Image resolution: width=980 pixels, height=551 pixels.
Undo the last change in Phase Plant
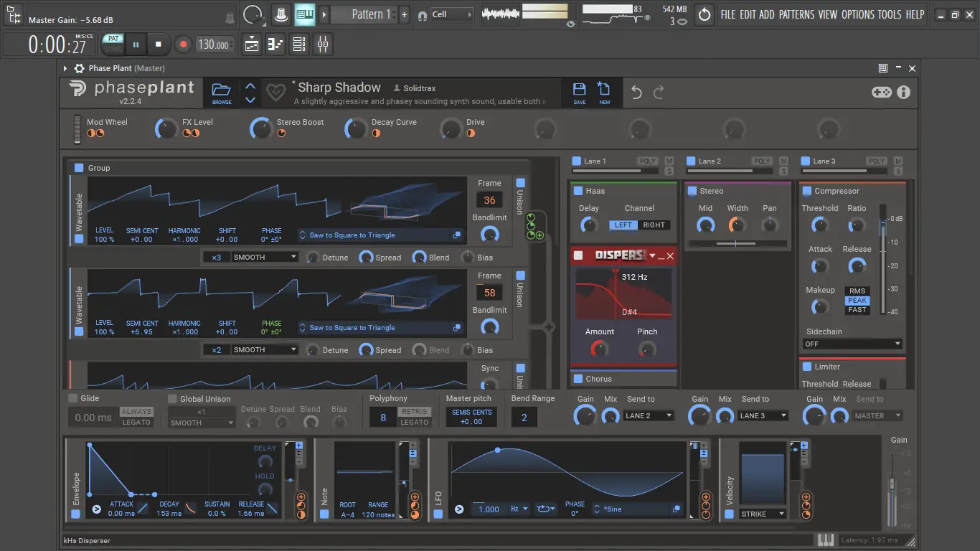coord(636,93)
